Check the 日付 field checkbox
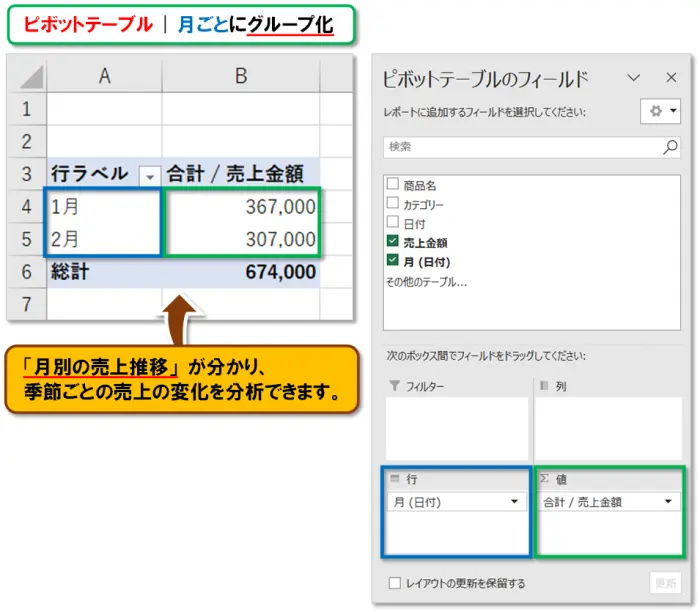Screen dimensions: 700x612 392,222
